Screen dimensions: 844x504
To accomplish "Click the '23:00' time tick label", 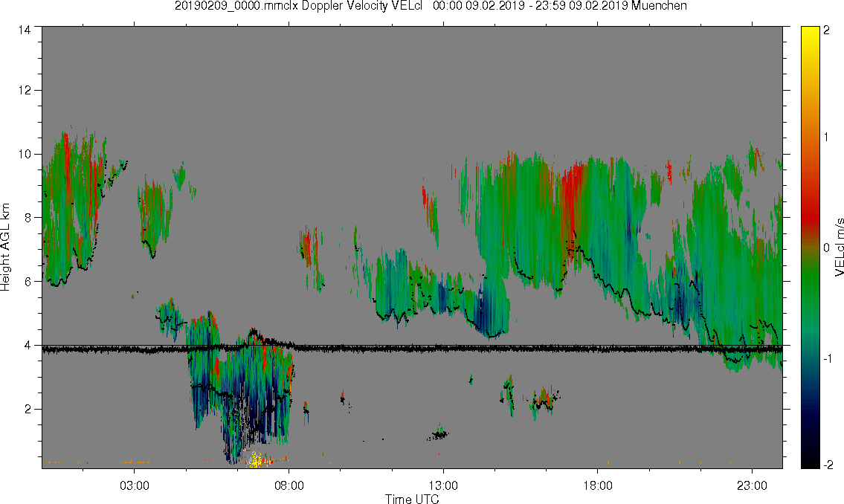I will pos(752,485).
